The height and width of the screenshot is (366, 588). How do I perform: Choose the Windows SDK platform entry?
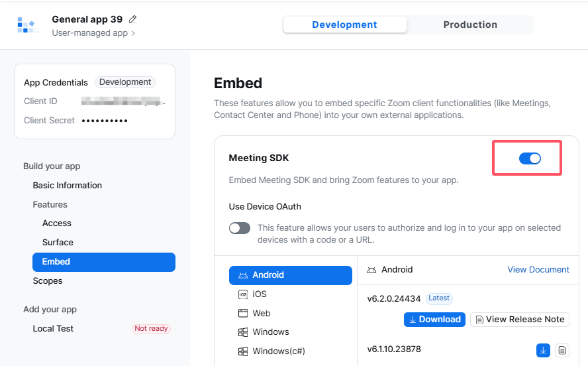coord(270,332)
